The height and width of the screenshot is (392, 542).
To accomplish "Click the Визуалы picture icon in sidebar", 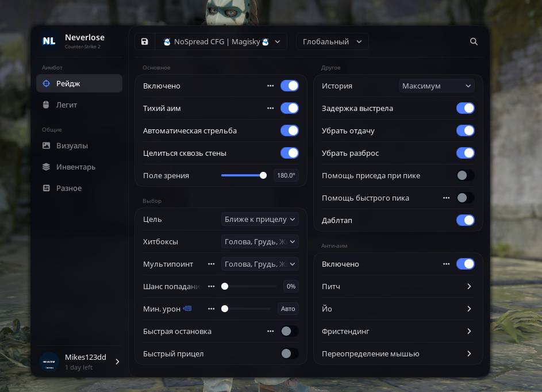I will pyautogui.click(x=47, y=146).
